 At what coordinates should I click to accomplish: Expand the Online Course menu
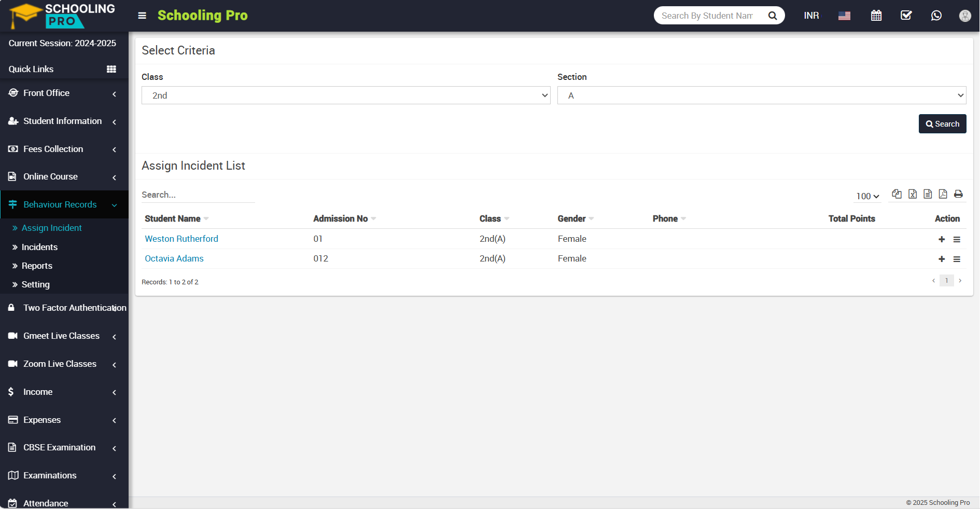[64, 176]
